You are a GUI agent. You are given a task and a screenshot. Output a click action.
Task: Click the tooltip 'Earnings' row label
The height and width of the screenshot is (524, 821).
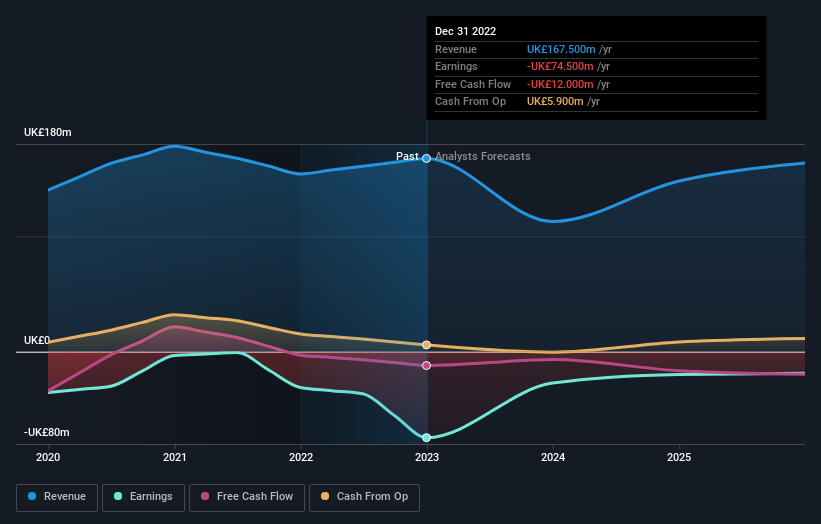pyautogui.click(x=456, y=66)
